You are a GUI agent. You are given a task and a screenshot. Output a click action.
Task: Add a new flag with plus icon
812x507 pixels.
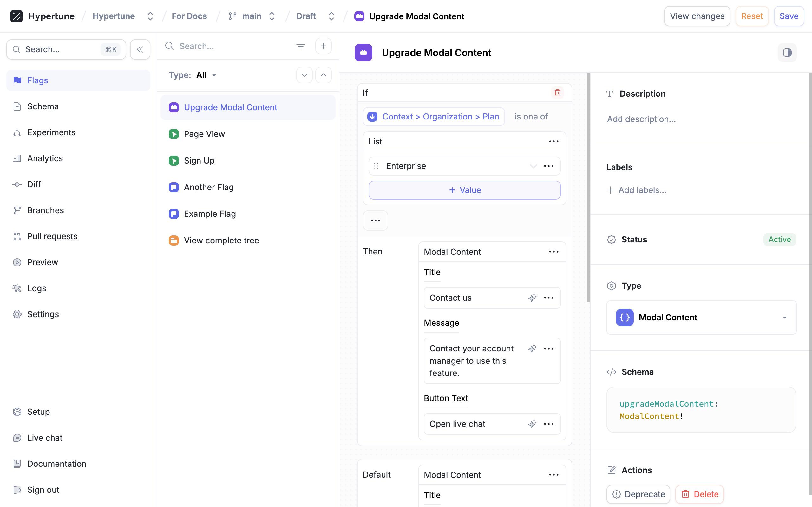323,46
